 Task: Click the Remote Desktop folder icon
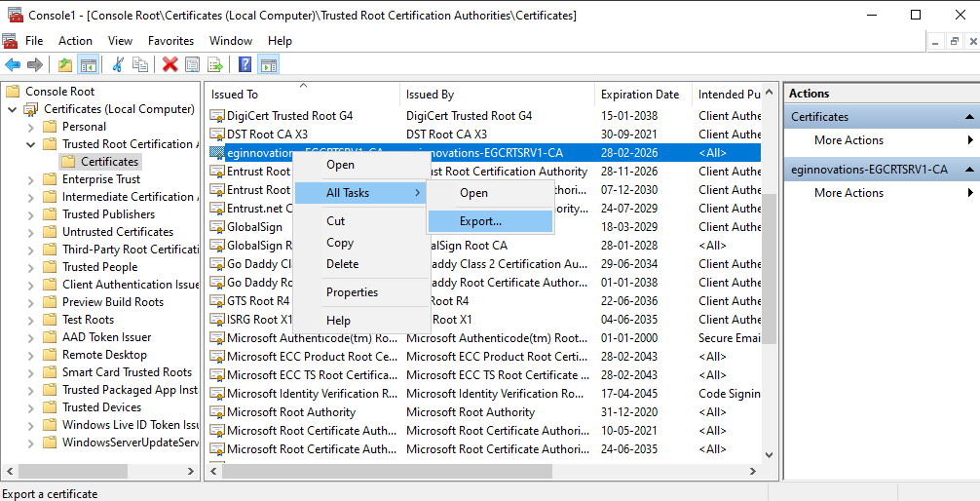pyautogui.click(x=50, y=355)
